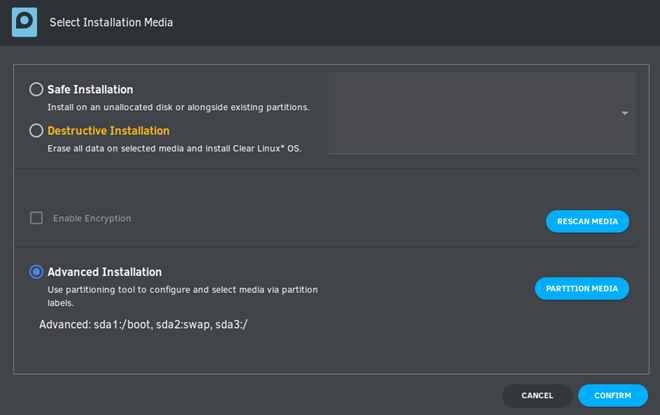This screenshot has width=660, height=415.
Task: Cancel the media selection dialog
Action: 537,396
